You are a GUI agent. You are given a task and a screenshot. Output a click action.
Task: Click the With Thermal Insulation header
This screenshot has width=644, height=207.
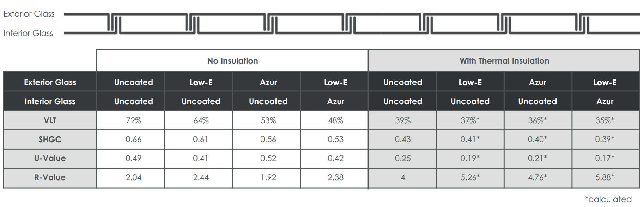tap(504, 61)
